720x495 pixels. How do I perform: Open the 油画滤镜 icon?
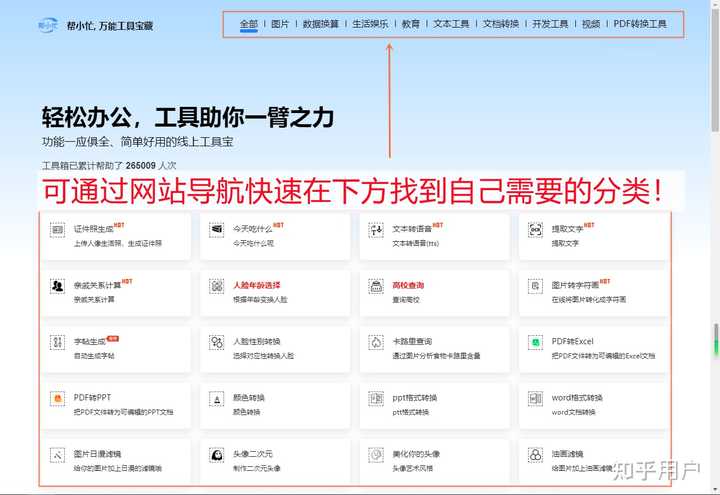pos(535,455)
